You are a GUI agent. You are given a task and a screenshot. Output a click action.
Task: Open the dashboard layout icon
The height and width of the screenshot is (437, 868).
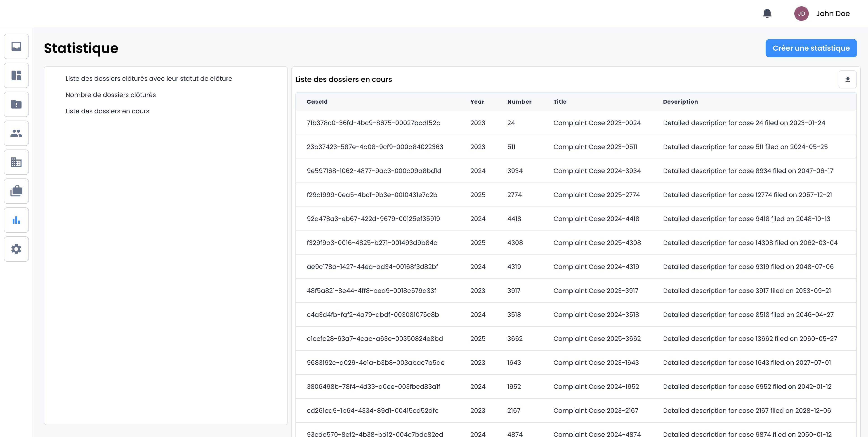[x=16, y=75]
